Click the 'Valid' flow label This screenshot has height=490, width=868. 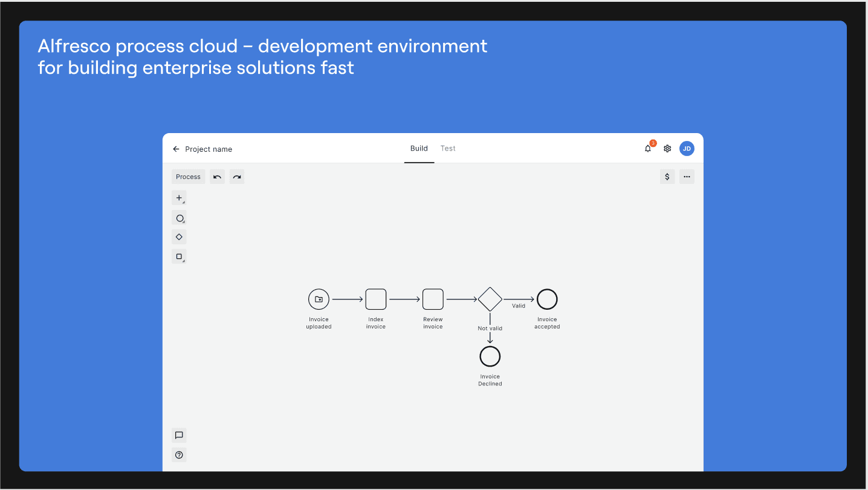point(519,305)
